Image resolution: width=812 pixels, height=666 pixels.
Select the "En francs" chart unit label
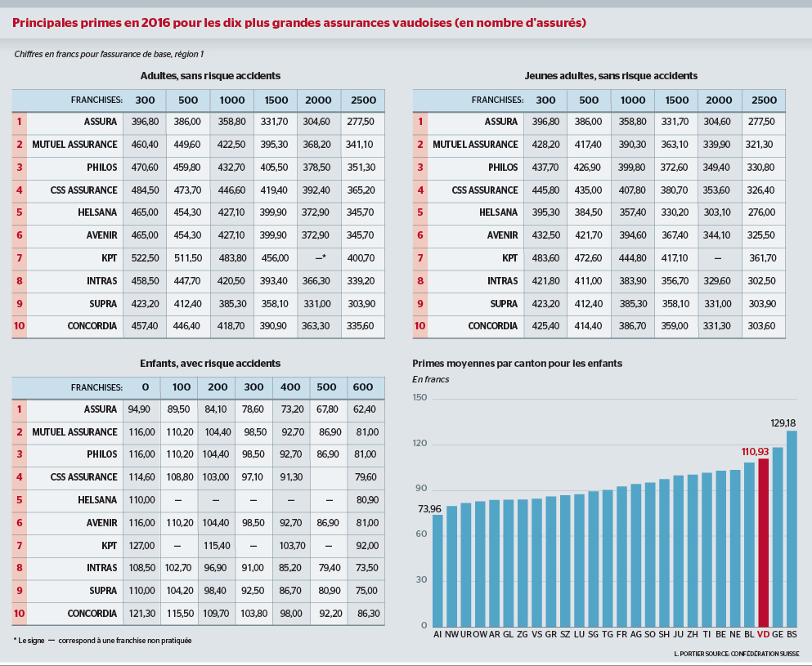click(x=431, y=379)
